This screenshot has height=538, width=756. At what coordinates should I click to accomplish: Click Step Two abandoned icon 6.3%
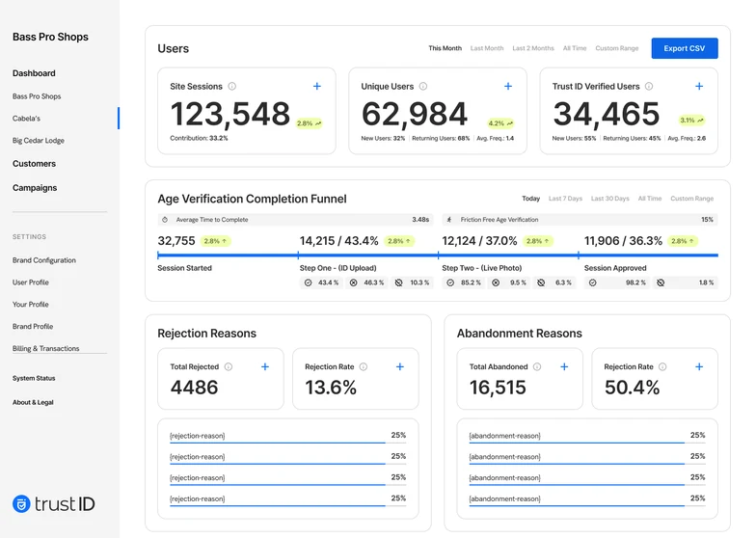(541, 283)
